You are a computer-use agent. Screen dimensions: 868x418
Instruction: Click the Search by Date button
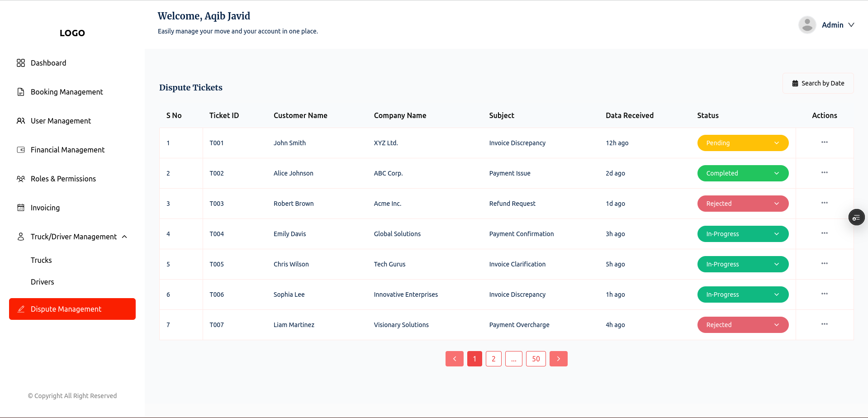click(818, 83)
